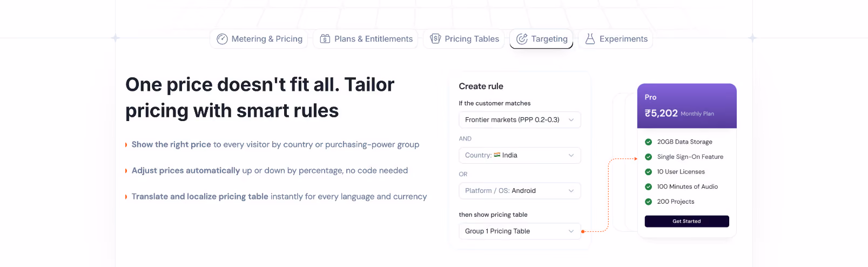Select the Targeting tab
Viewport: 868px width, 267px height.
(541, 39)
